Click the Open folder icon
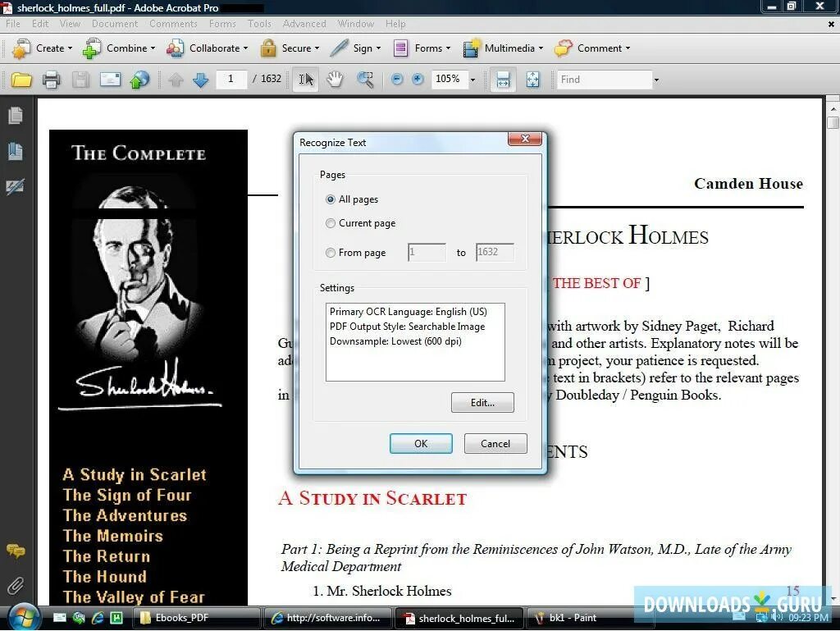 (x=21, y=80)
